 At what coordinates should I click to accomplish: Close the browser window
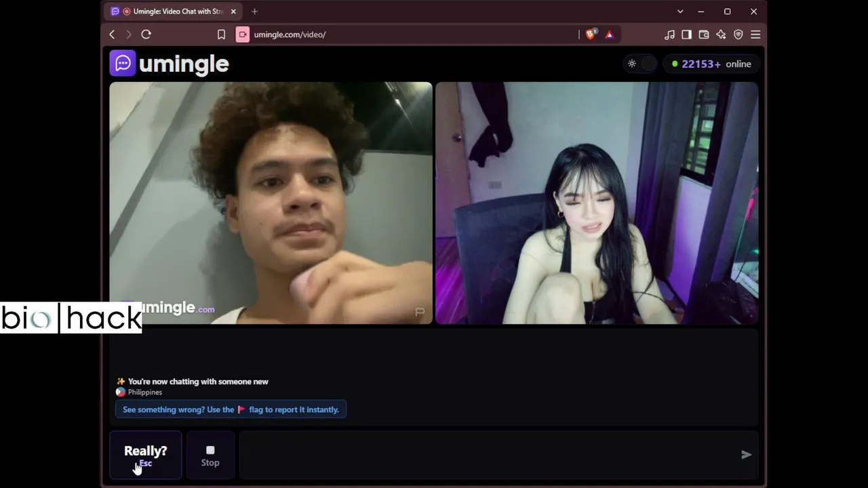click(753, 12)
